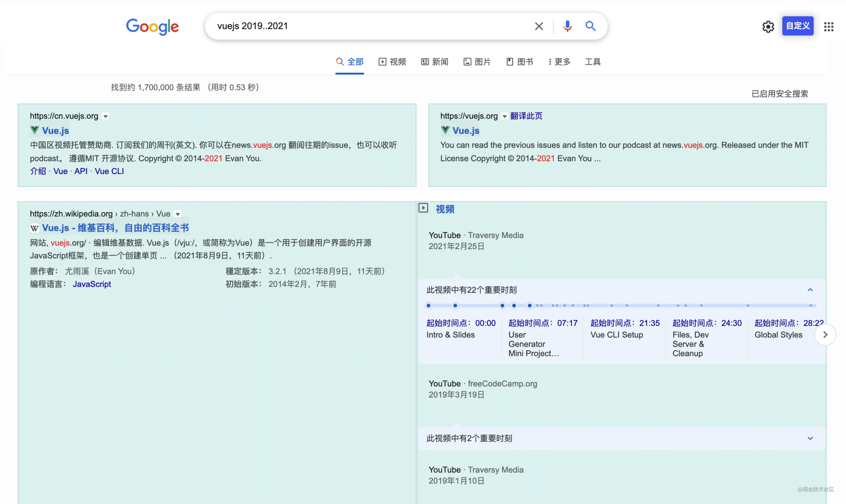Click 已启用安全搜索 text
This screenshot has width=846, height=504.
780,94
